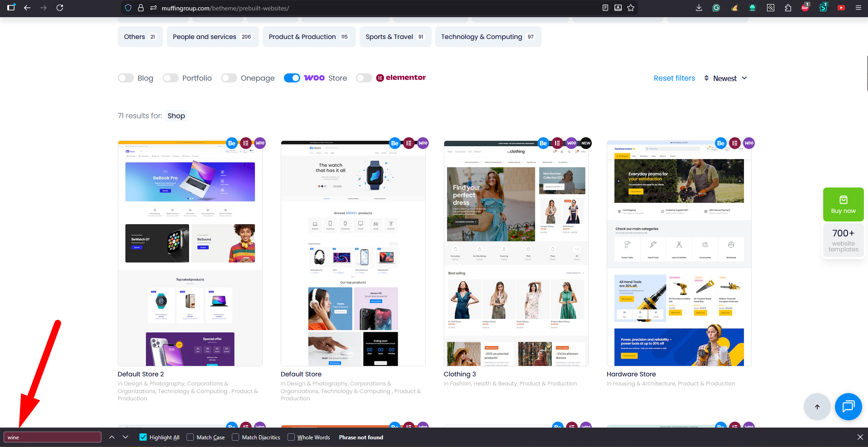The height and width of the screenshot is (447, 868).
Task: Open the browser downloads icon
Action: pos(699,8)
